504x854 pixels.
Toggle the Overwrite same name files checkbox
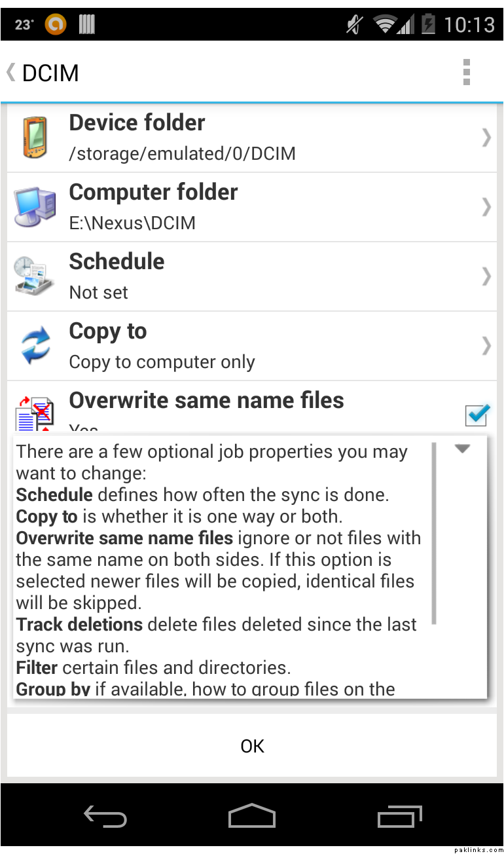(477, 415)
